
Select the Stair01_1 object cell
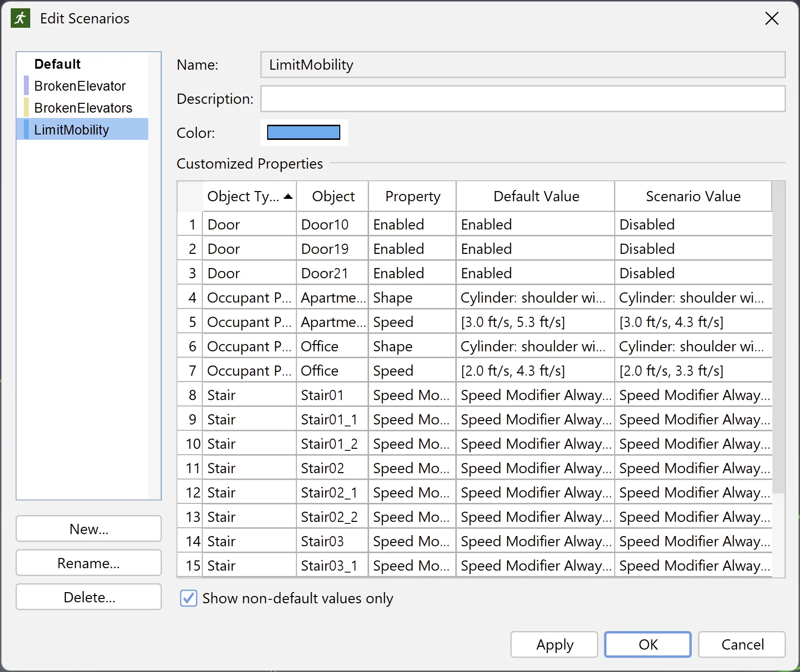(332, 419)
